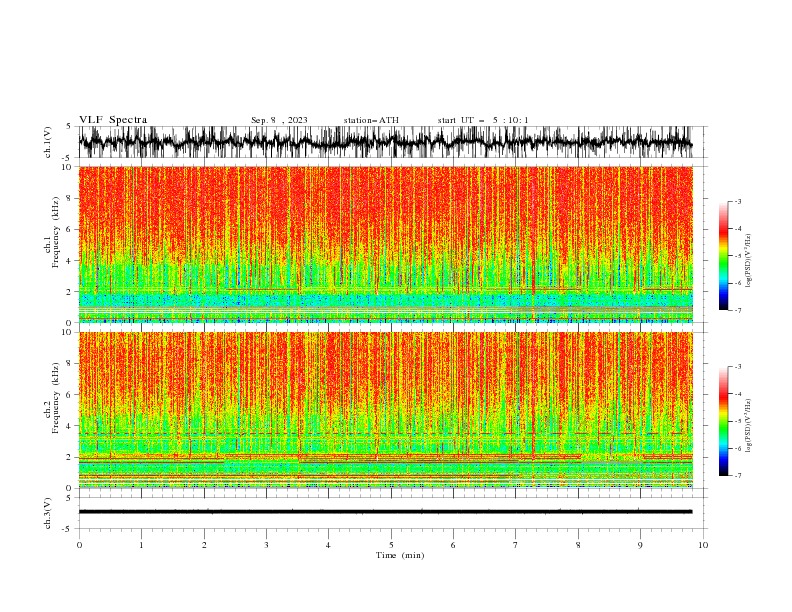Image resolution: width=792 pixels, height=612 pixels.
Task: Click the '-7' value on ch.2 color bar
Action: pos(737,475)
